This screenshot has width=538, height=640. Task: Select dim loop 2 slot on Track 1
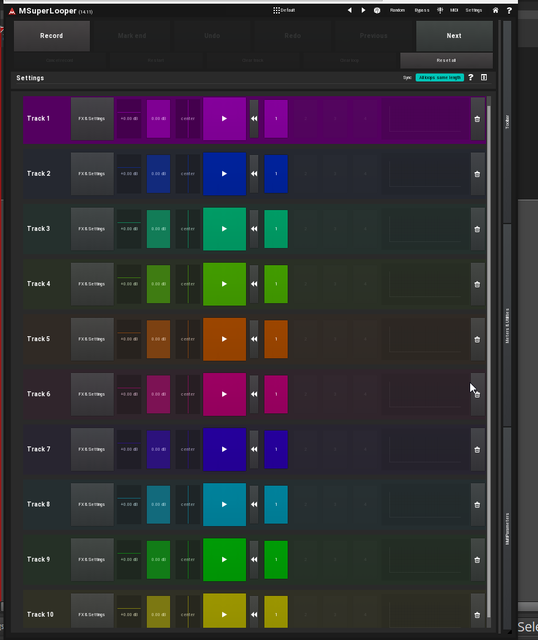click(305, 119)
